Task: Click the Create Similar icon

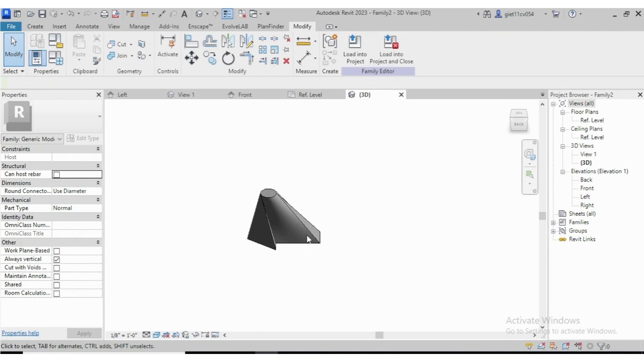Action: coord(330,41)
